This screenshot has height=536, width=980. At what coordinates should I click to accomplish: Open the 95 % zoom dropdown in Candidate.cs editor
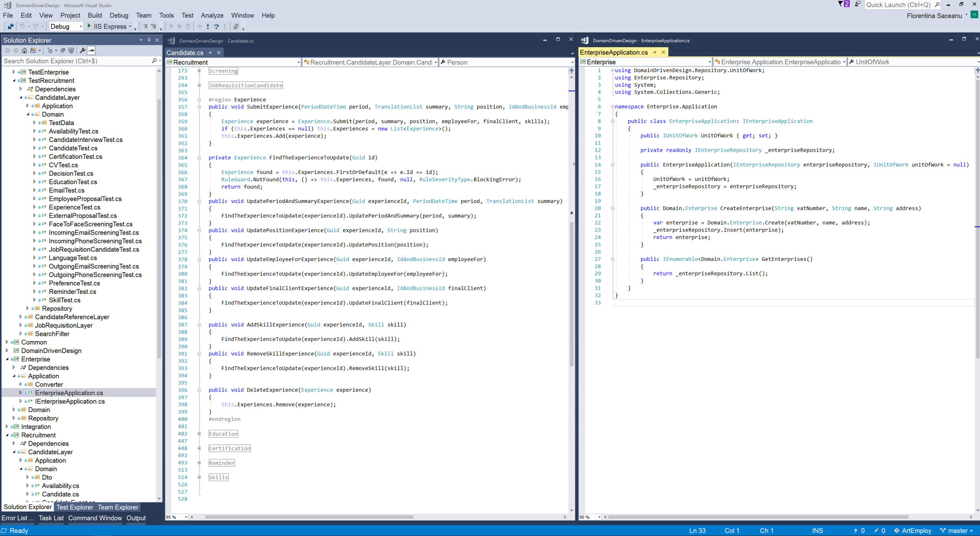coord(186,517)
